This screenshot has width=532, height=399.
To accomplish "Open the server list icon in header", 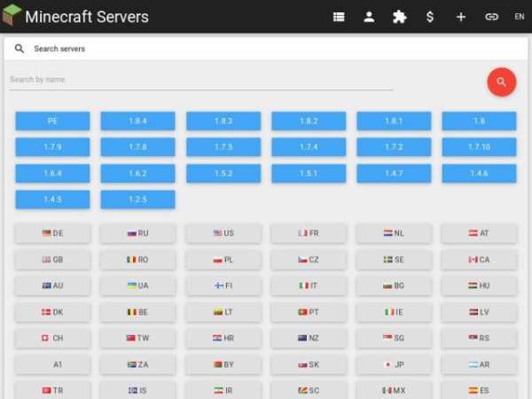I will pos(339,17).
